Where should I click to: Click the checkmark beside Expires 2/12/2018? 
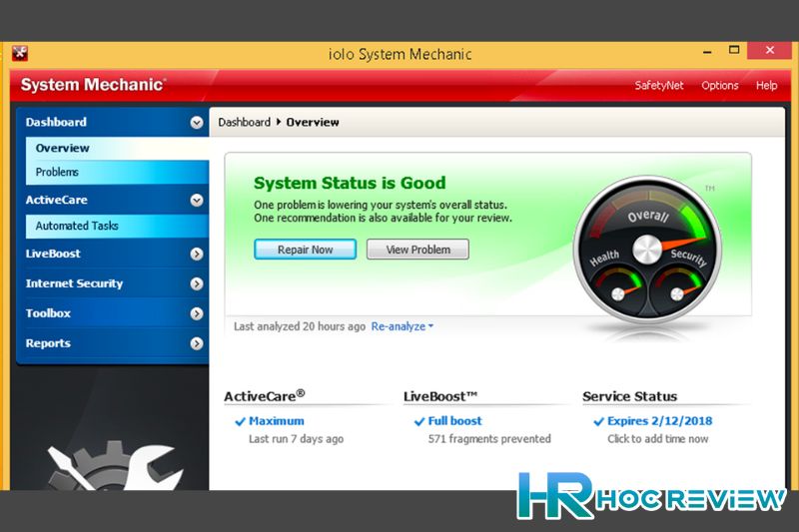(598, 421)
